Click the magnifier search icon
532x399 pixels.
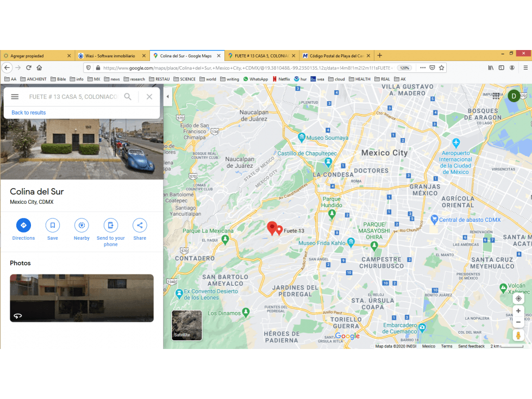click(128, 97)
